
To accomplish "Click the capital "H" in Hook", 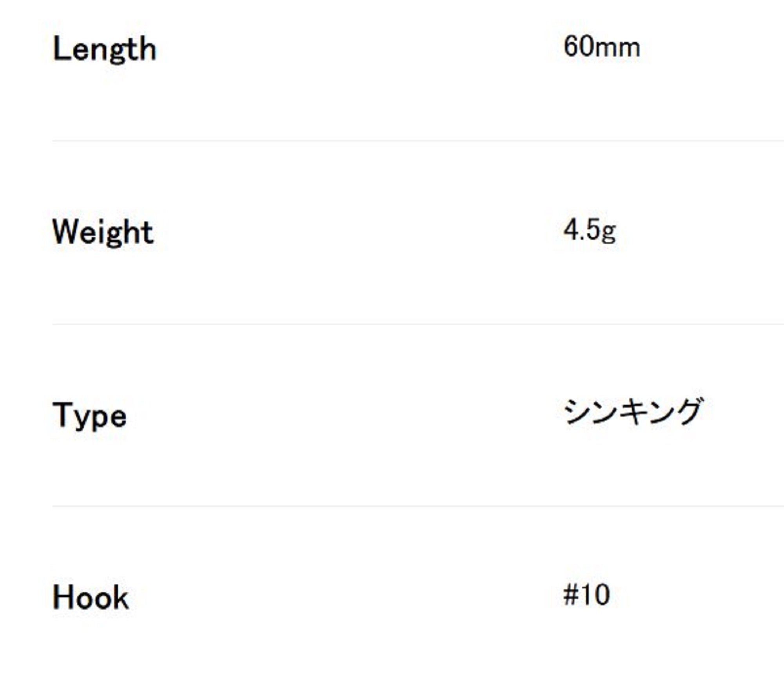I will click(62, 598).
